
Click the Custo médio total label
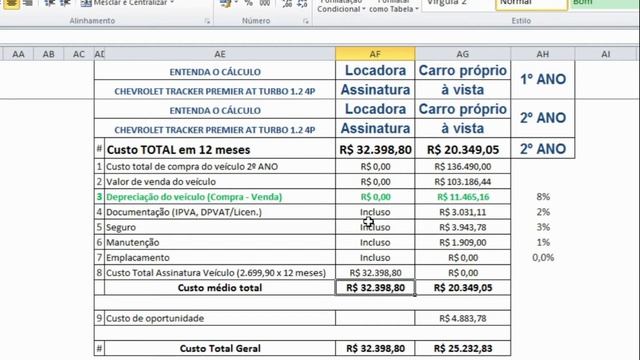coord(220,288)
